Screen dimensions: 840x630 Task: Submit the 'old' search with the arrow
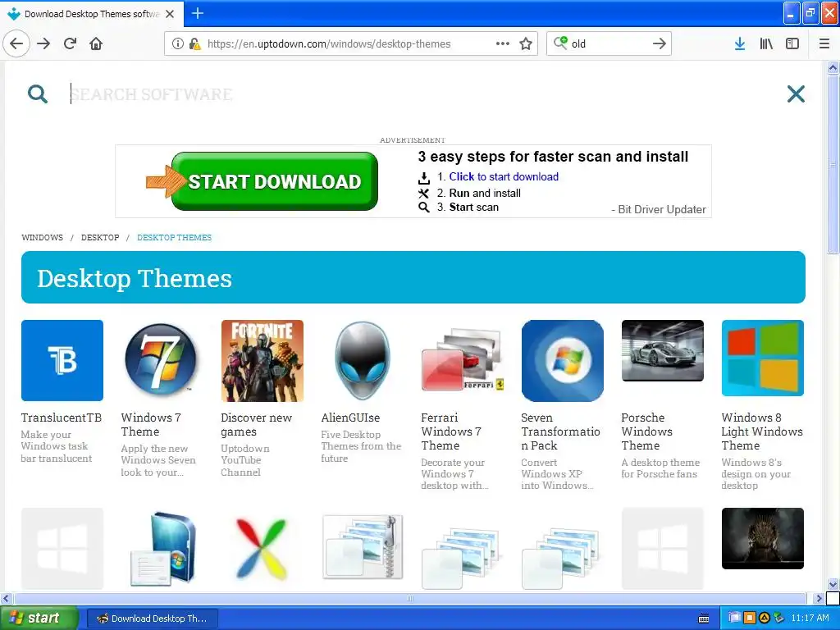660,43
